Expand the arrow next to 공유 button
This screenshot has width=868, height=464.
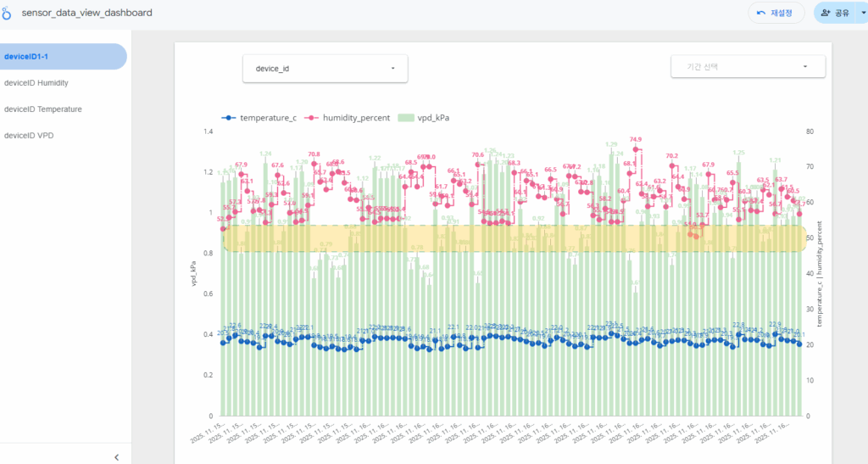tap(862, 13)
